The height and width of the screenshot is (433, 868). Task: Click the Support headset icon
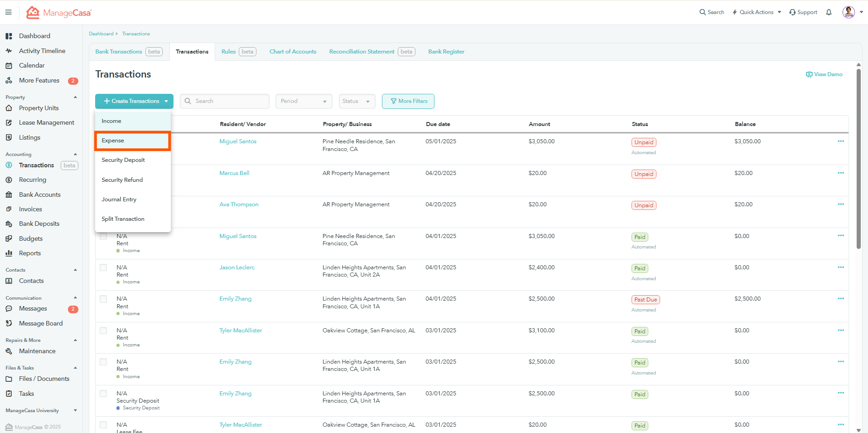tap(792, 12)
